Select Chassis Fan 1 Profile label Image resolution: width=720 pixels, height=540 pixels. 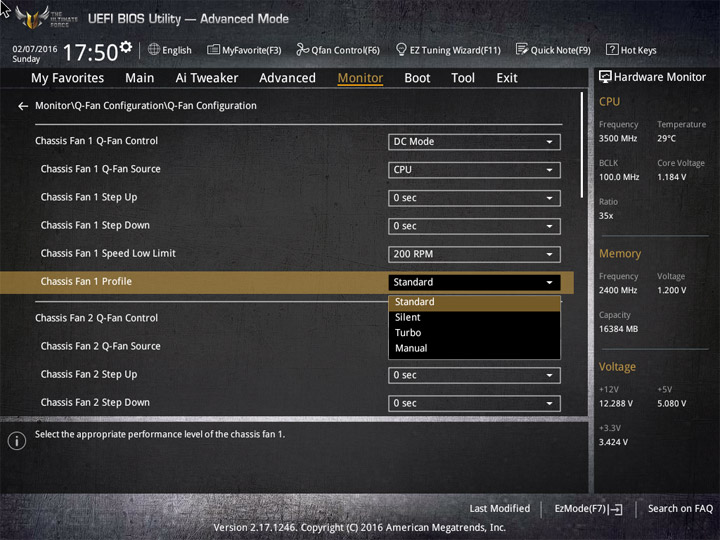[x=86, y=281]
